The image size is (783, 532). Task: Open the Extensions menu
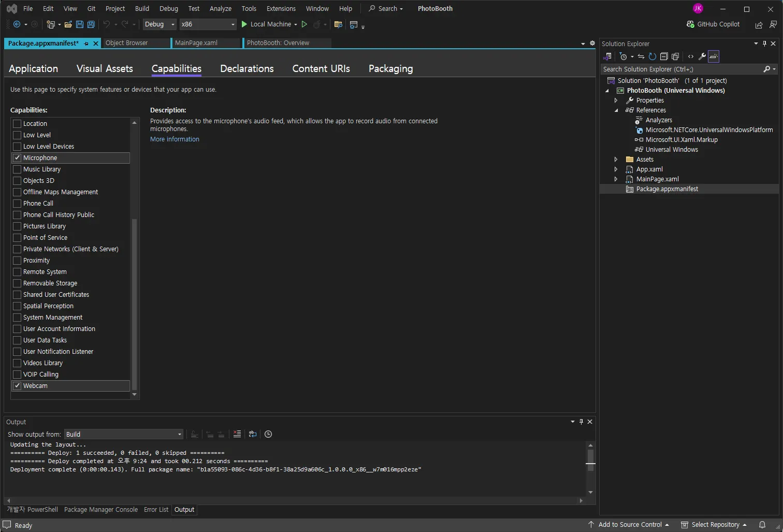[281, 9]
